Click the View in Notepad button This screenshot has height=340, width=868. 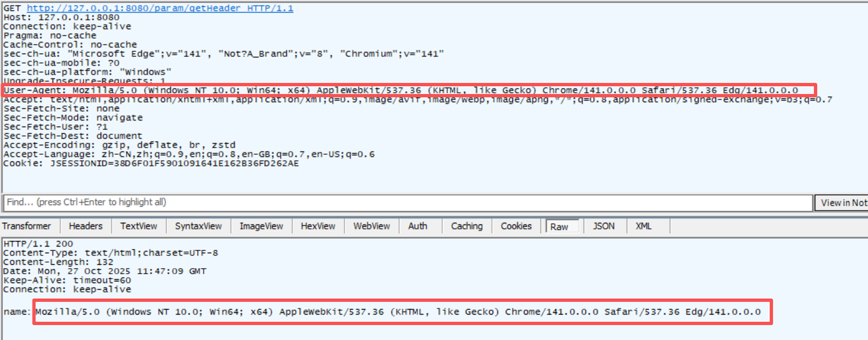click(x=841, y=203)
